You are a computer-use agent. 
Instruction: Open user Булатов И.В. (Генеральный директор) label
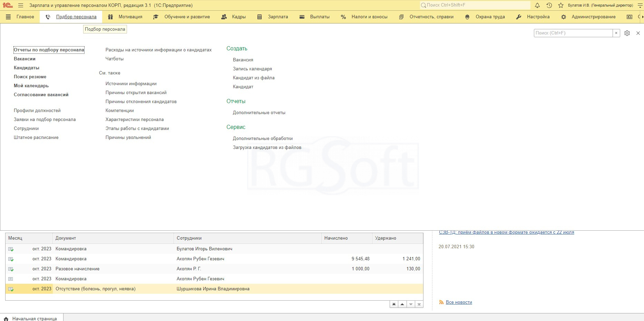601,6
